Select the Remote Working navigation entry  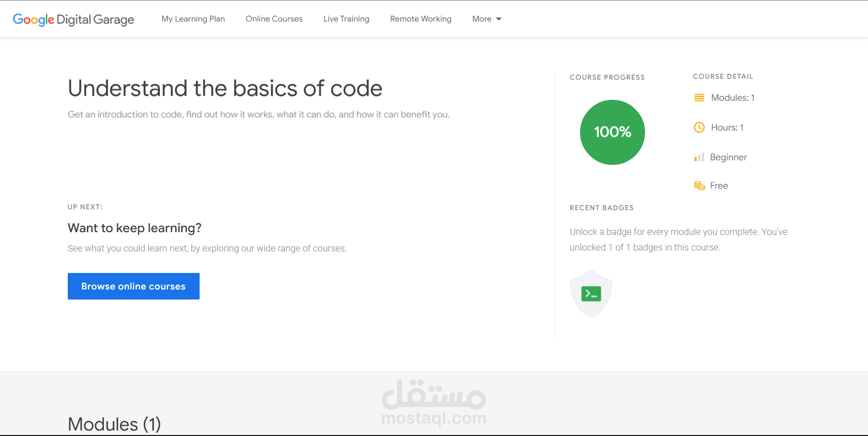[420, 19]
